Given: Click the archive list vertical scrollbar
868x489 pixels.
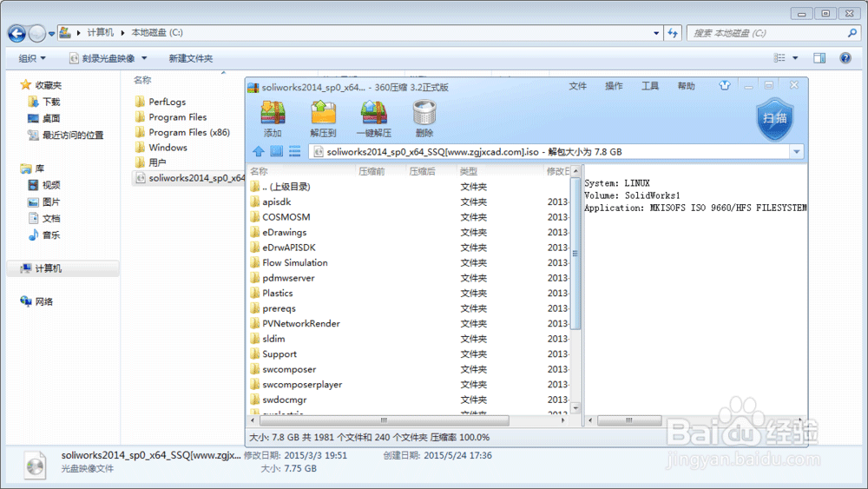Looking at the screenshot, I should point(575,254).
